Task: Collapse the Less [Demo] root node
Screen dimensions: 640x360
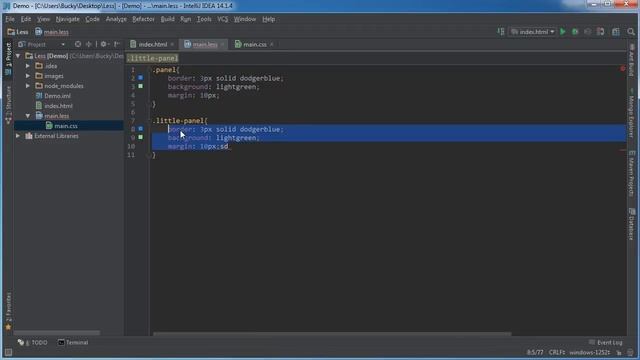Action: pos(18,56)
